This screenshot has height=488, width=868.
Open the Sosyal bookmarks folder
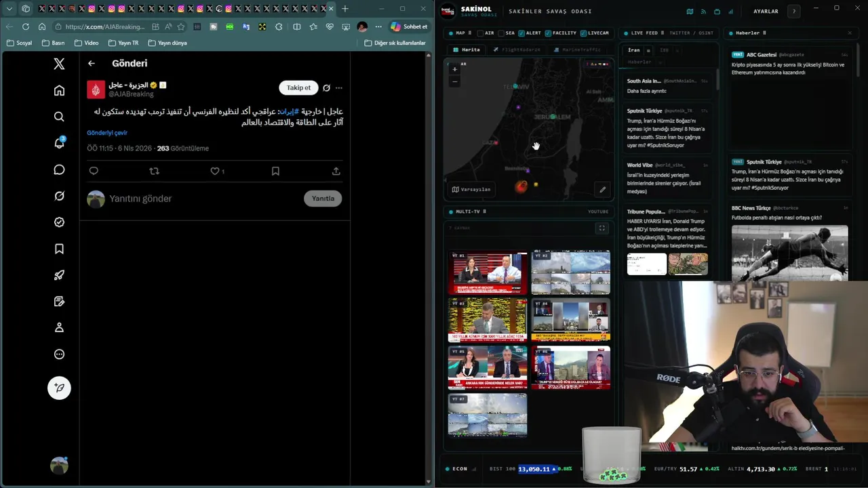19,43
